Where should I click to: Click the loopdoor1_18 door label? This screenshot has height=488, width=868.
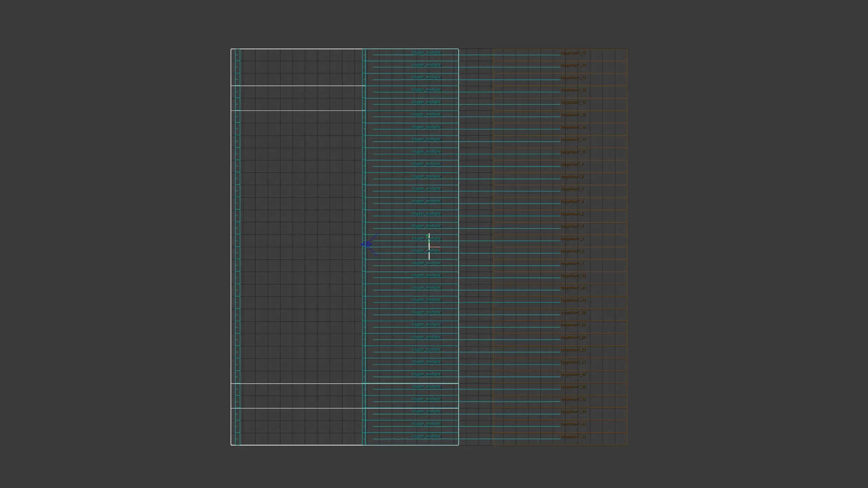pos(573,90)
